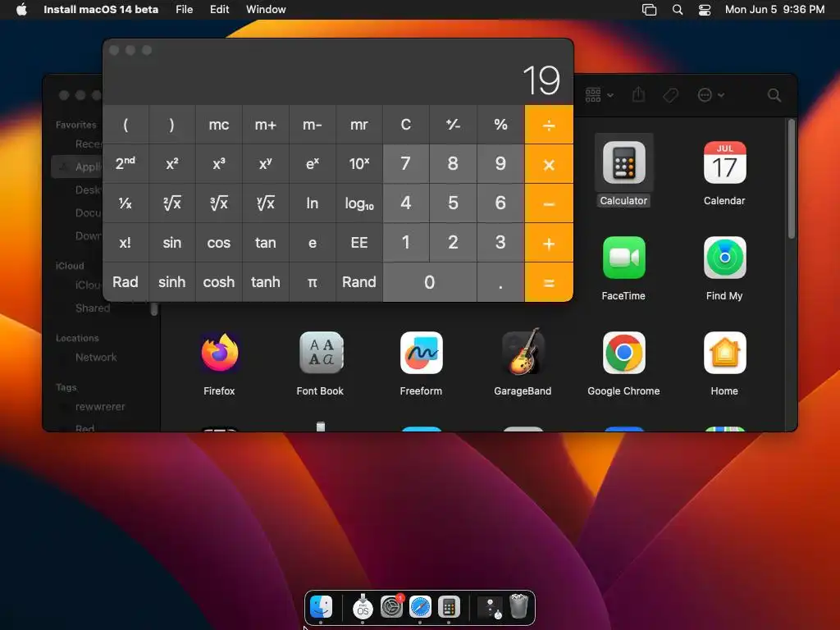Open the Window menu
The height and width of the screenshot is (630, 840).
pos(266,9)
